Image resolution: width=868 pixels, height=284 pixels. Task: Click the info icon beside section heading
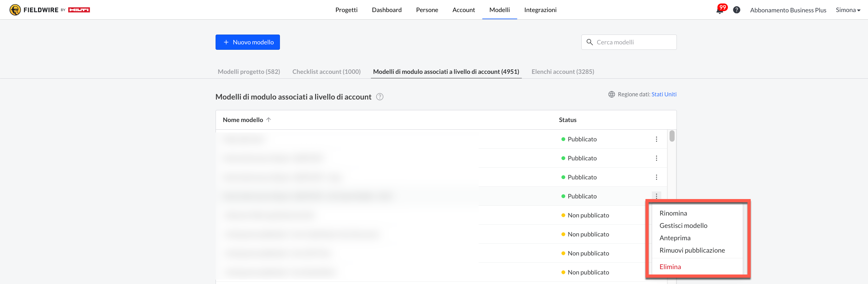point(379,97)
